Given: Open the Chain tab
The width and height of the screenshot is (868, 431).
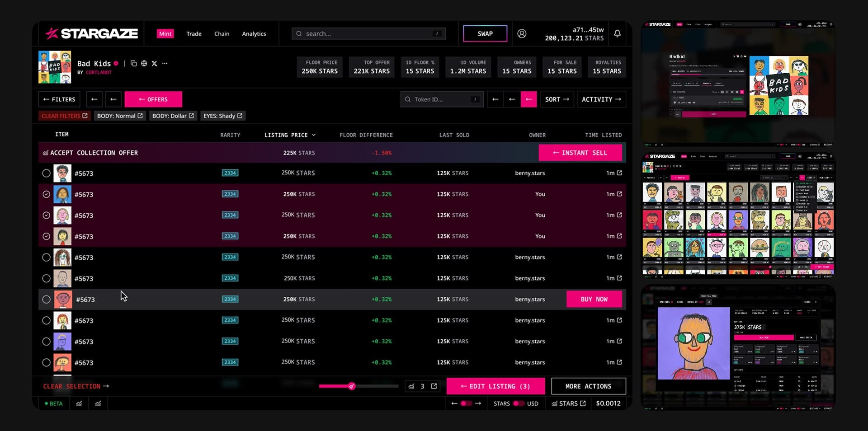Looking at the screenshot, I should [222, 33].
